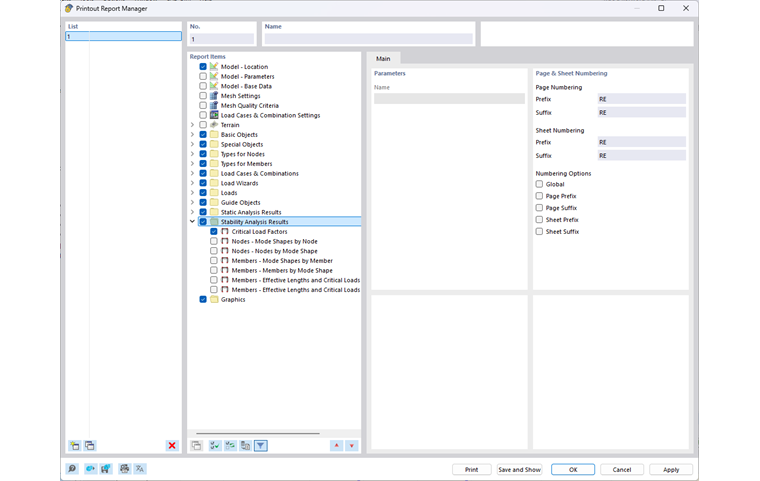This screenshot has height=481, width=760.
Task: Click the Parameters Name field
Action: (449, 98)
